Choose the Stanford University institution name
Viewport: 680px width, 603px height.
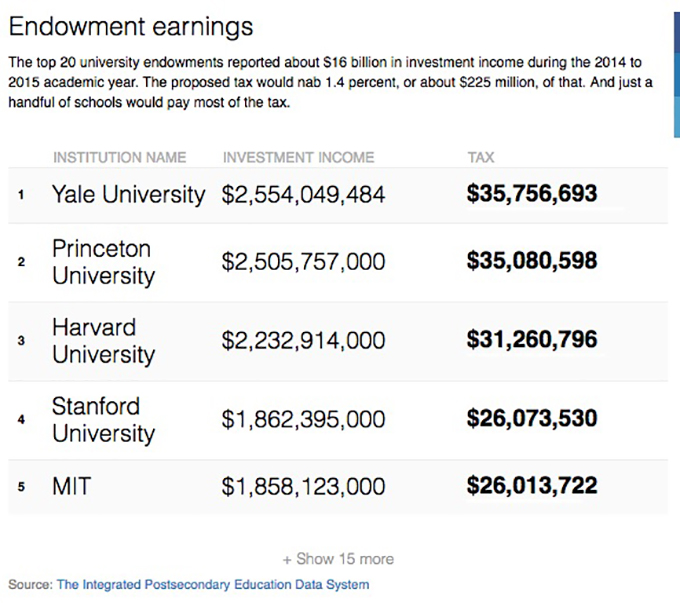(103, 420)
